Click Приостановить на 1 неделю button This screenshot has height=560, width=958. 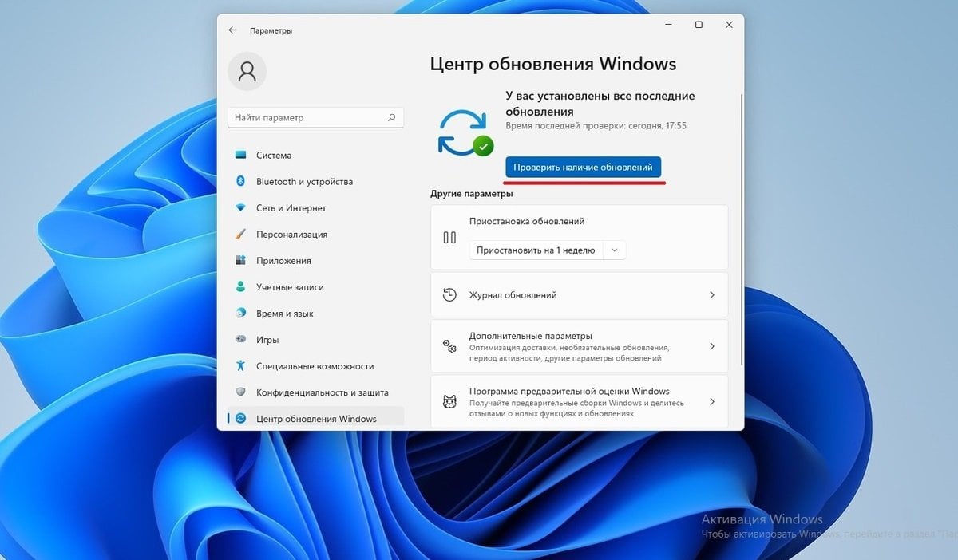(x=536, y=250)
